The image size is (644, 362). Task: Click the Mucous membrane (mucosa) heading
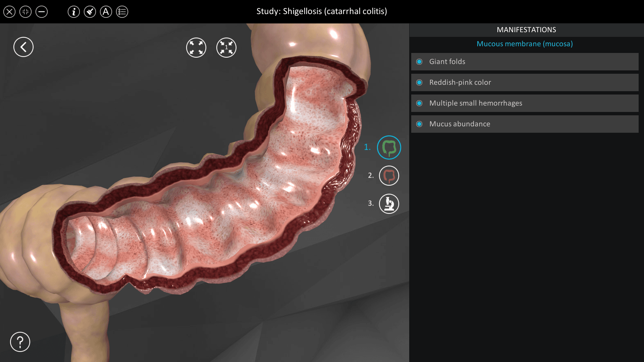(525, 44)
